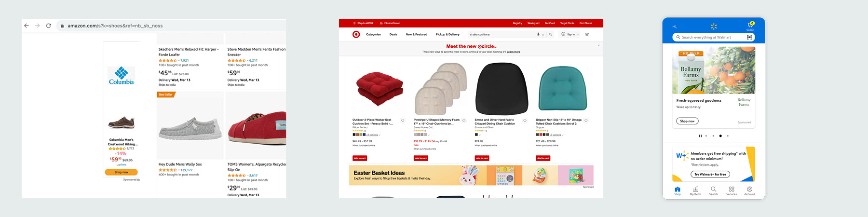Go back in the browser history
This screenshot has width=868, height=217.
pos(27,26)
